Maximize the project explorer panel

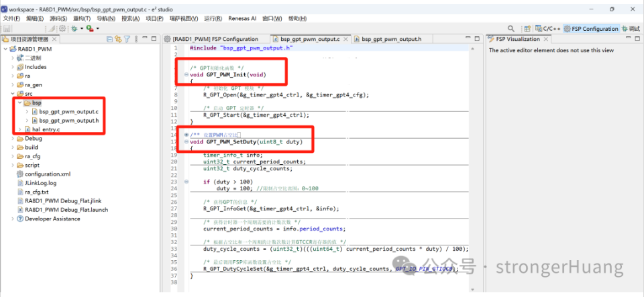click(x=154, y=39)
